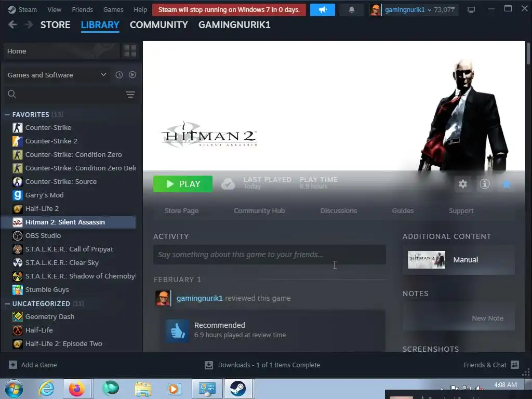Viewport: 532px width, 399px height.
Task: Click gamingnurik1 link in activity feed
Action: pos(199,298)
